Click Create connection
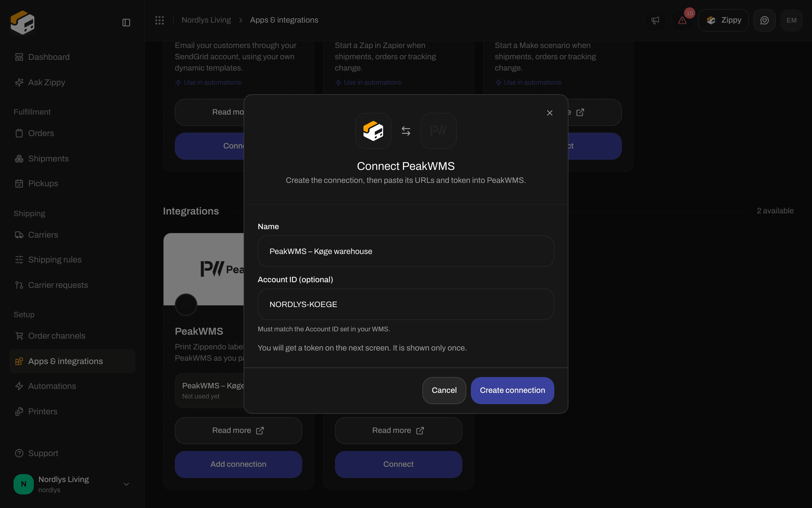 click(x=512, y=390)
